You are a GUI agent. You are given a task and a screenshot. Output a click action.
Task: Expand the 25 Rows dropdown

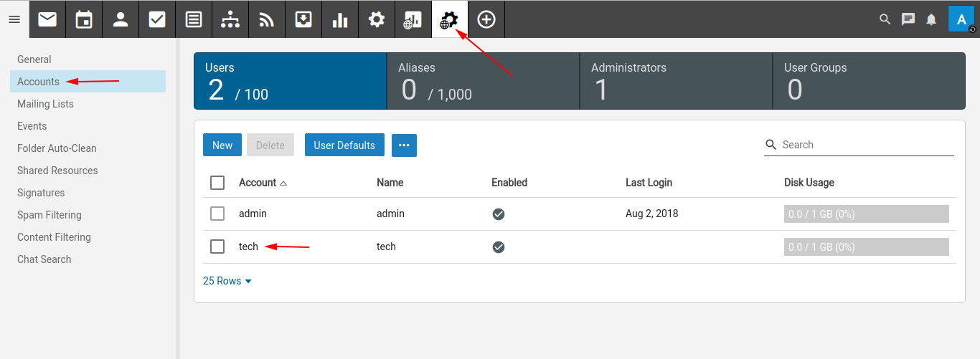pos(227,281)
